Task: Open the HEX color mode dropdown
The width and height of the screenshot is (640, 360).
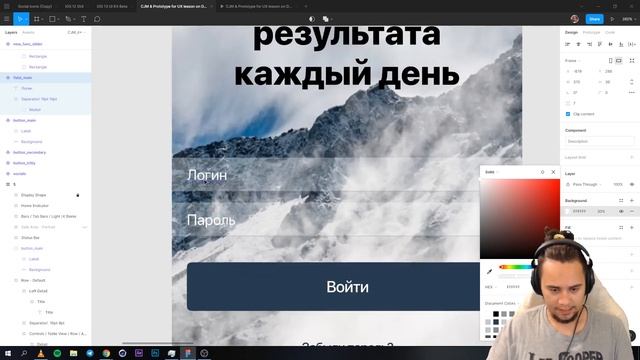Action: 491,287
